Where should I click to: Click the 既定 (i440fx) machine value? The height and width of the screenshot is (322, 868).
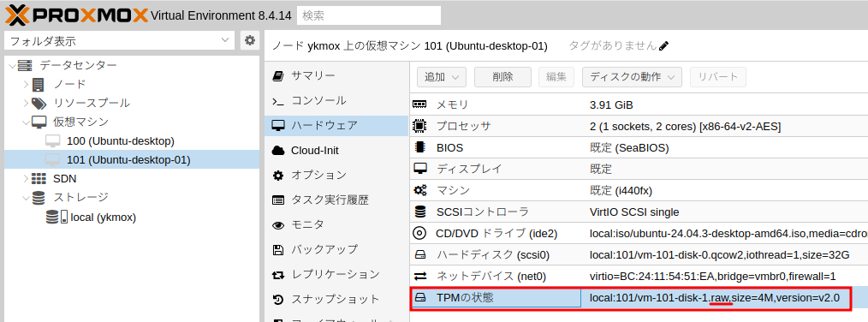tap(621, 191)
